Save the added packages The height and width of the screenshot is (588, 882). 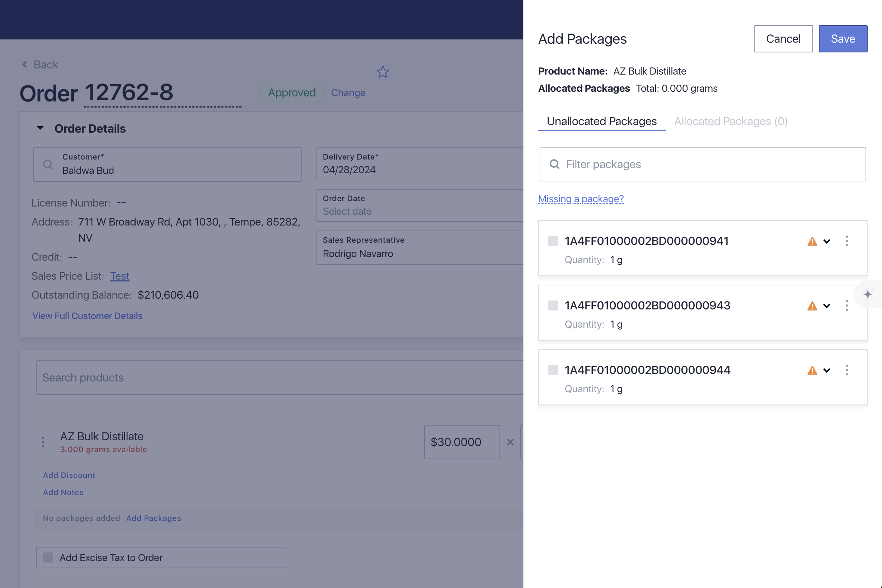(x=843, y=39)
